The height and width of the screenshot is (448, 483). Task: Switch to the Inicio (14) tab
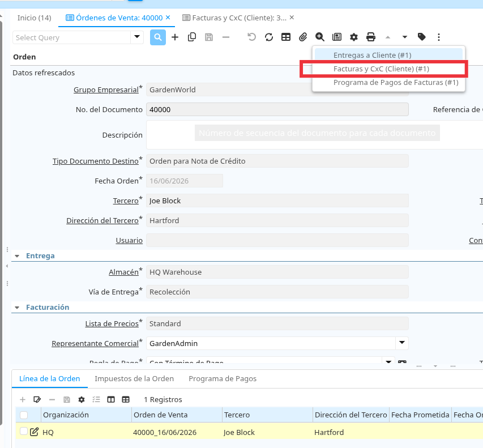[35, 18]
